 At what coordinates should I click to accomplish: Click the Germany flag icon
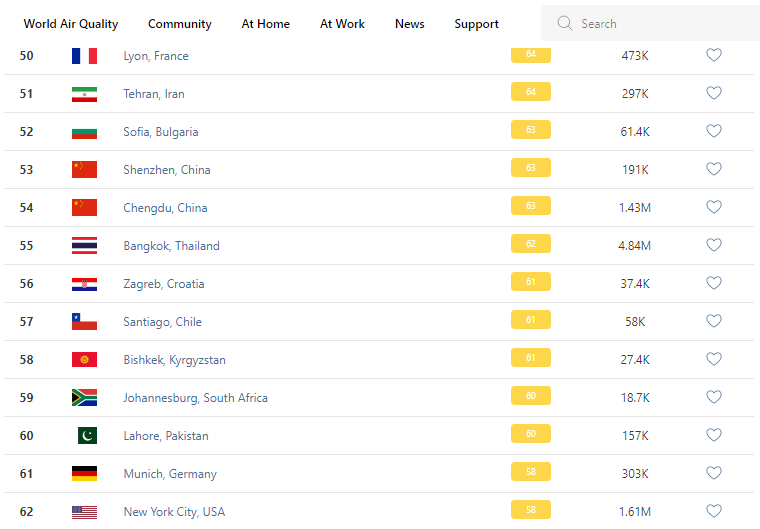coord(84,474)
